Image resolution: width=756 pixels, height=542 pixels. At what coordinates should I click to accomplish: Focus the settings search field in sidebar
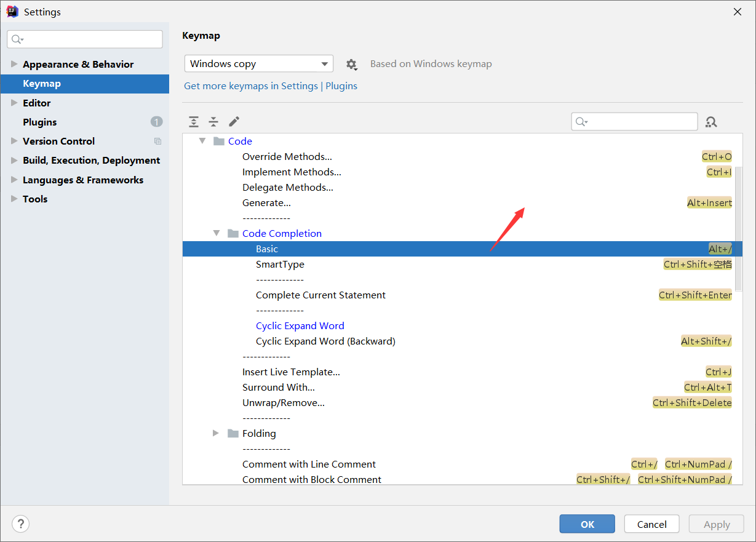tap(85, 39)
